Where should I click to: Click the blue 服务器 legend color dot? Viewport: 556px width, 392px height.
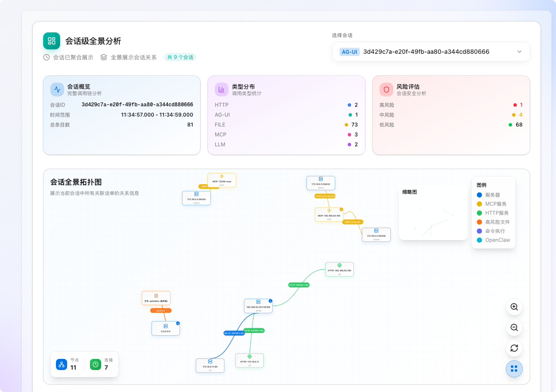(479, 194)
